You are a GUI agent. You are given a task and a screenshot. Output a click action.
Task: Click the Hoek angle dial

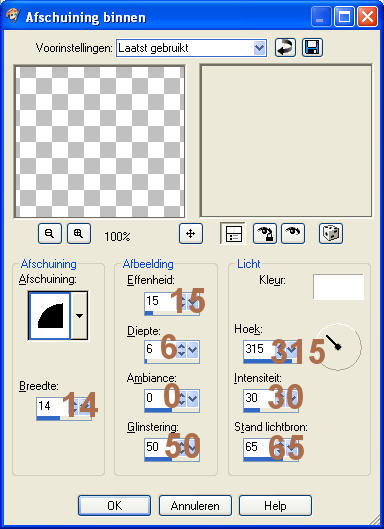tap(338, 347)
